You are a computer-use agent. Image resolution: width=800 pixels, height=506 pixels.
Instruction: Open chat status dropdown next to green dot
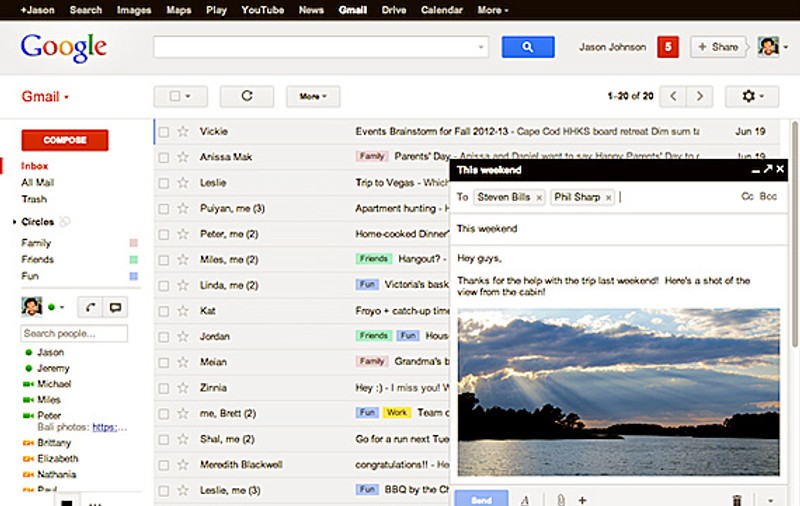pyautogui.click(x=62, y=307)
